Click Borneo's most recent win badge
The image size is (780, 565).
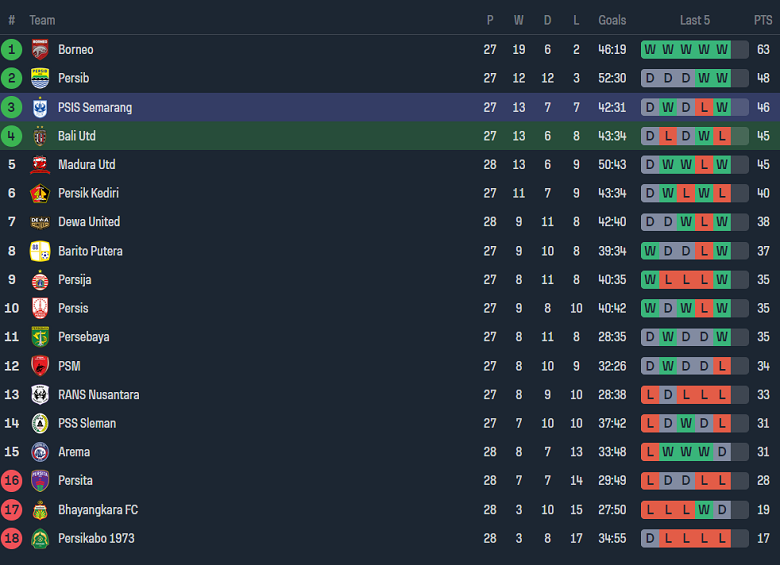722,49
